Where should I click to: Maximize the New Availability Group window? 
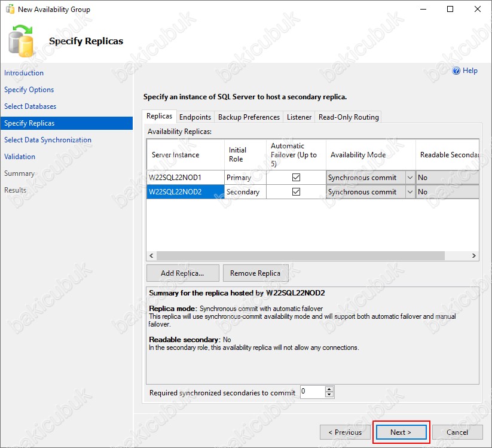click(x=450, y=9)
